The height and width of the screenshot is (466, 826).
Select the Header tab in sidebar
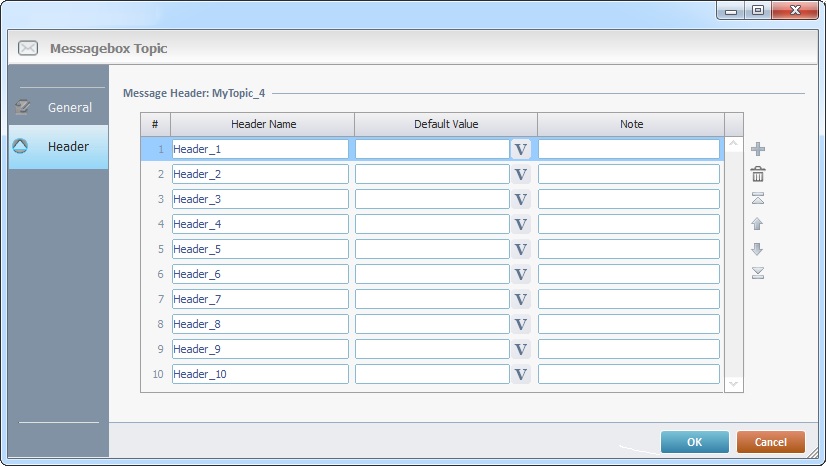pos(58,147)
